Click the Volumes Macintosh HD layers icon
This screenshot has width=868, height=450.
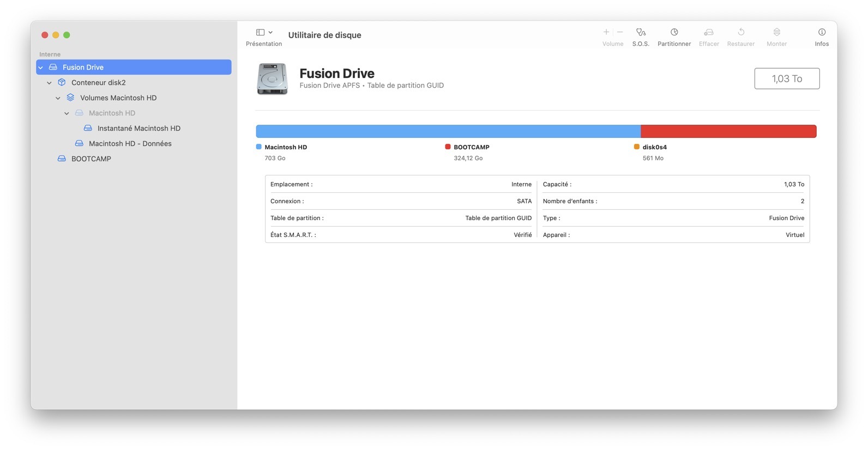click(x=70, y=98)
